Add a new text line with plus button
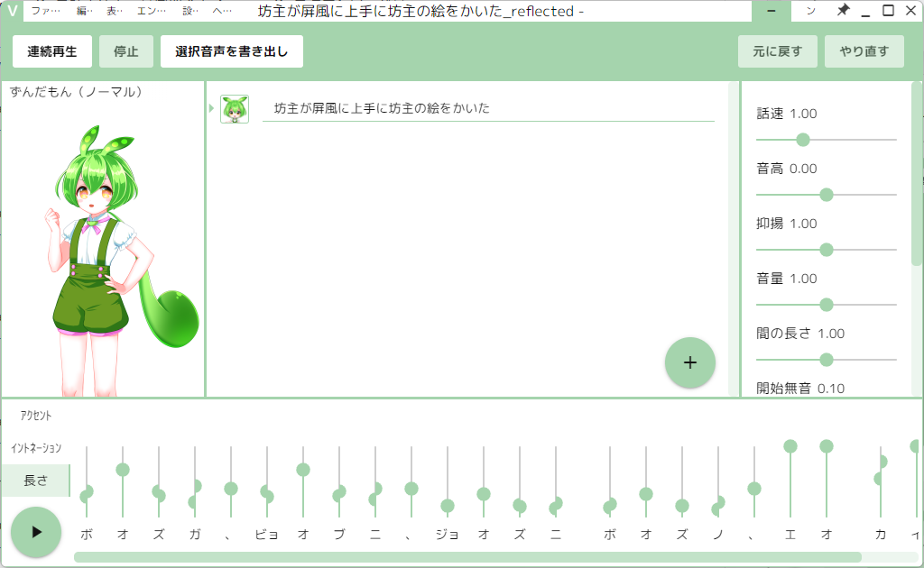 pyautogui.click(x=690, y=362)
